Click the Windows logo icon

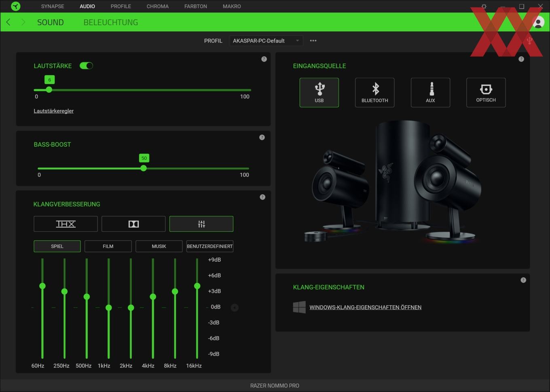pyautogui.click(x=299, y=307)
